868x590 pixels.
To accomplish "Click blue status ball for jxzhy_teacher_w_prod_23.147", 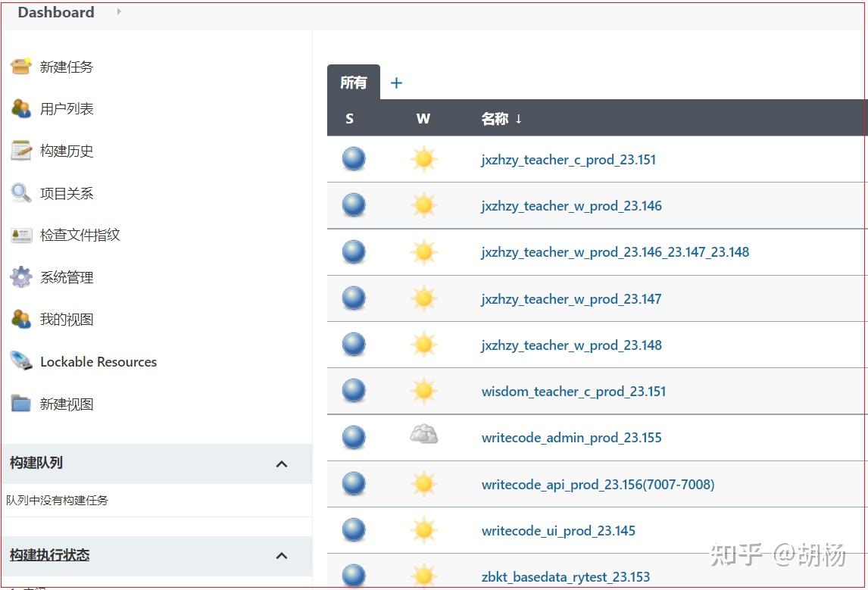I will click(x=354, y=298).
